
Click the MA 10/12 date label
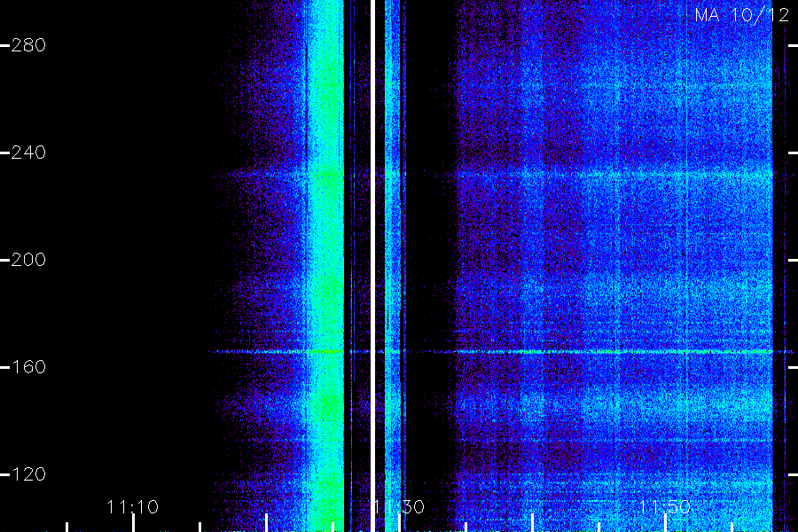[742, 15]
